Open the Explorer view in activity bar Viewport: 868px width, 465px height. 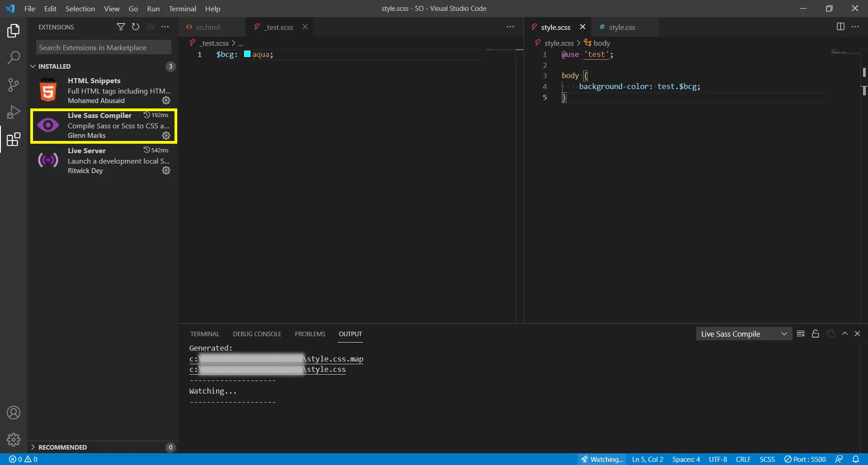pos(14,31)
